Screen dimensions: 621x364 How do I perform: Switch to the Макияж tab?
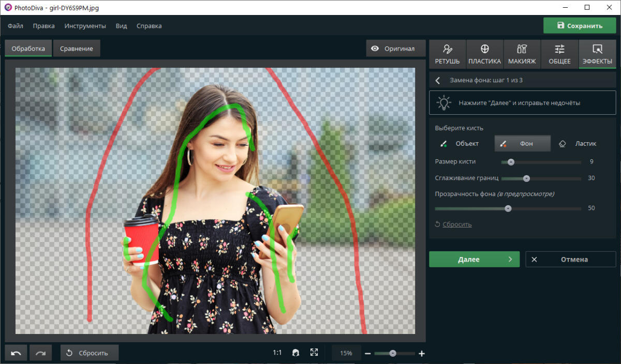click(522, 54)
